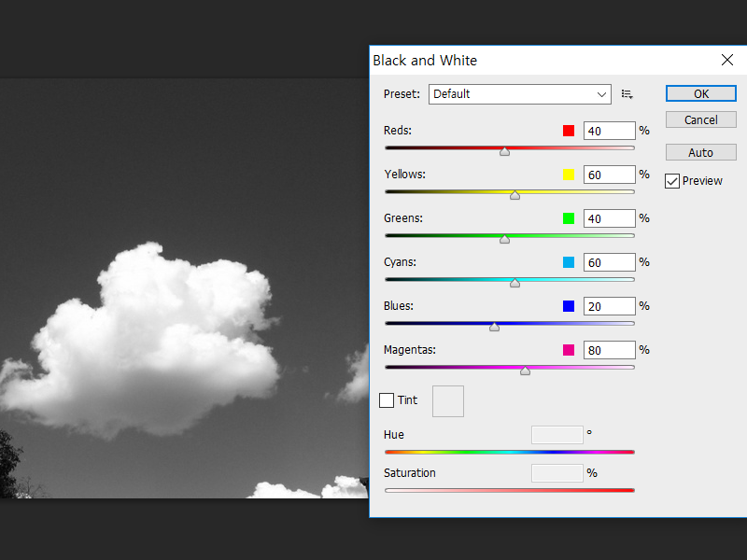This screenshot has height=560, width=747.
Task: Click the Cyans color swatch
Action: (x=569, y=262)
